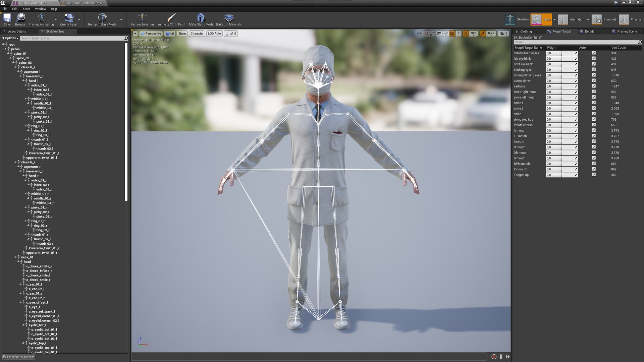Adjust weight slider for smile 1
The image size is (644, 362).
(x=562, y=103)
